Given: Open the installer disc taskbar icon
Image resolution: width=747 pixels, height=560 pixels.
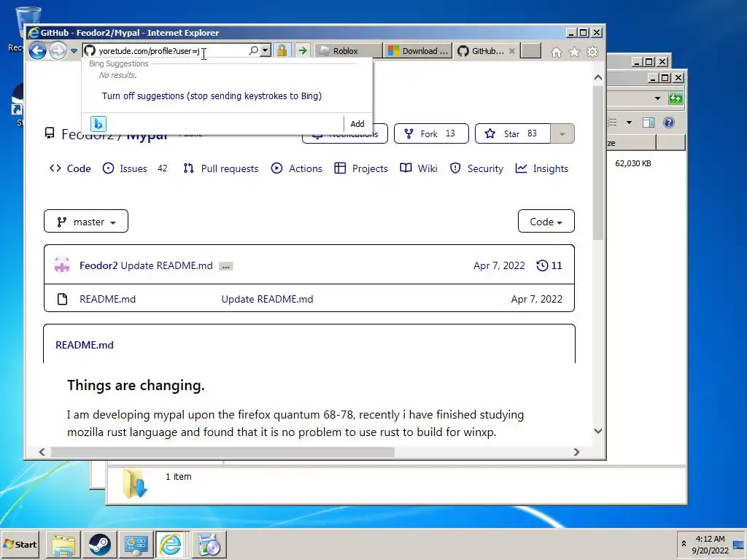Looking at the screenshot, I should [209, 545].
